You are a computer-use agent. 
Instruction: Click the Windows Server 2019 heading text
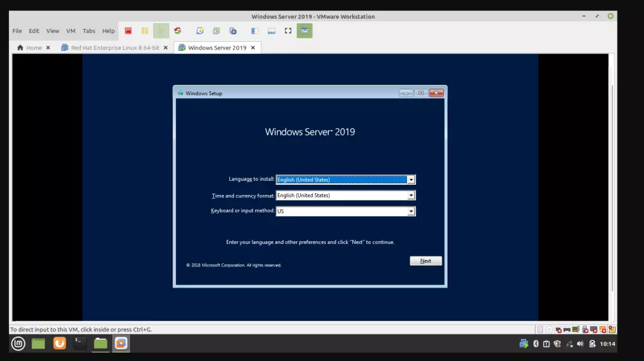[310, 132]
